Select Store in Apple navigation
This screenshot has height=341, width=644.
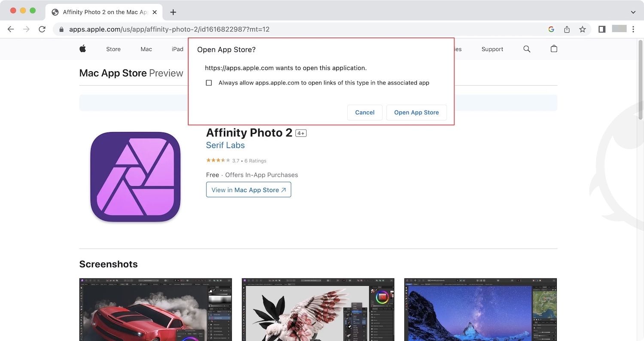click(x=113, y=49)
